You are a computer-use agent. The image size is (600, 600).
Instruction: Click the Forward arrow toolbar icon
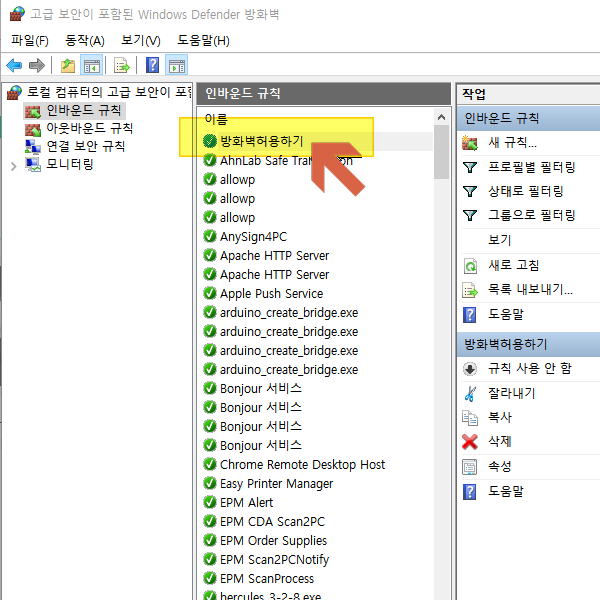tap(37, 65)
